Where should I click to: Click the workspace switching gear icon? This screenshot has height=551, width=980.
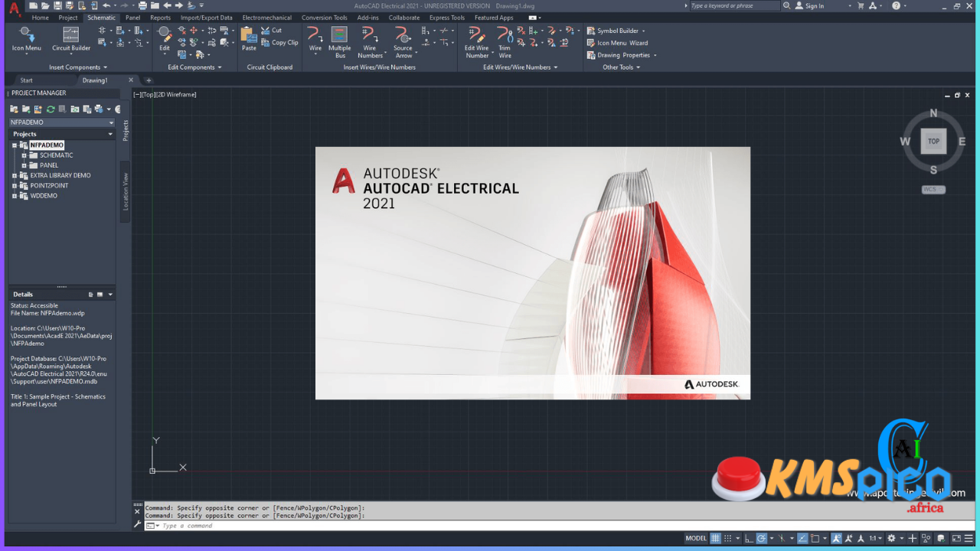tap(891, 538)
